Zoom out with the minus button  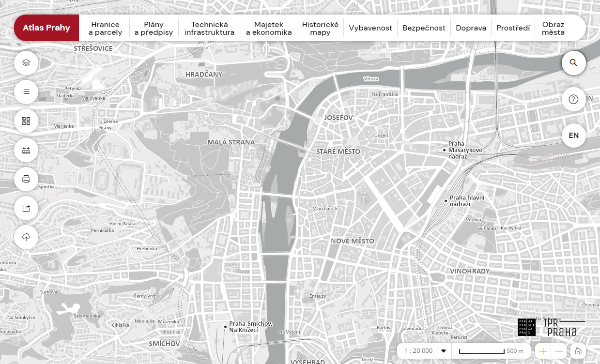pos(559,351)
